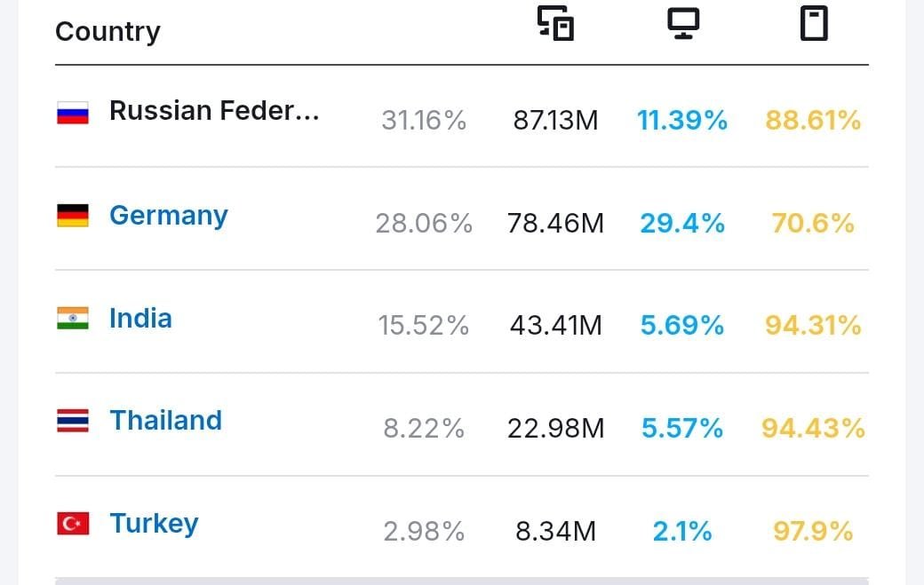The width and height of the screenshot is (924, 585).
Task: Click the all devices column icon
Action: coord(556,24)
